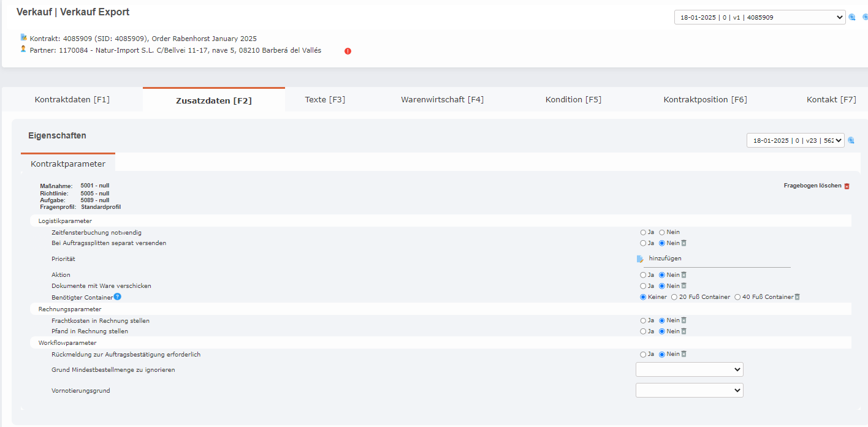Choose the 20 Fuß Container option
The width and height of the screenshot is (868, 427).
tap(674, 297)
